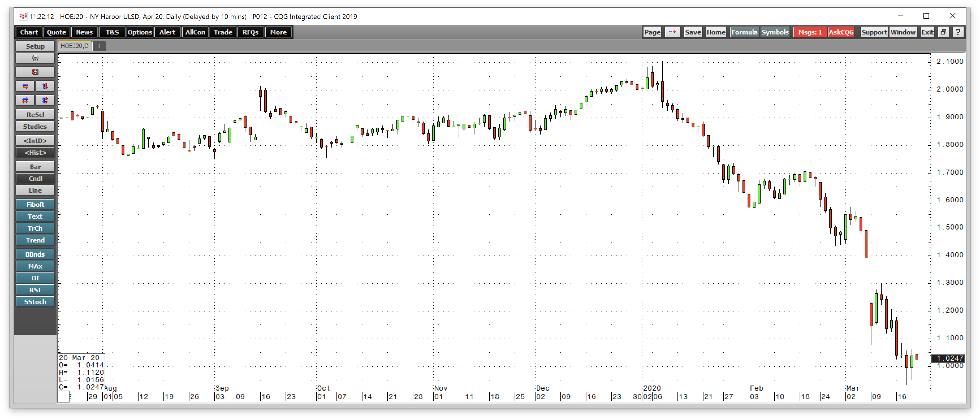The width and height of the screenshot is (980, 420).
Task: Click the 2.1000 price axis label
Action: tap(949, 61)
